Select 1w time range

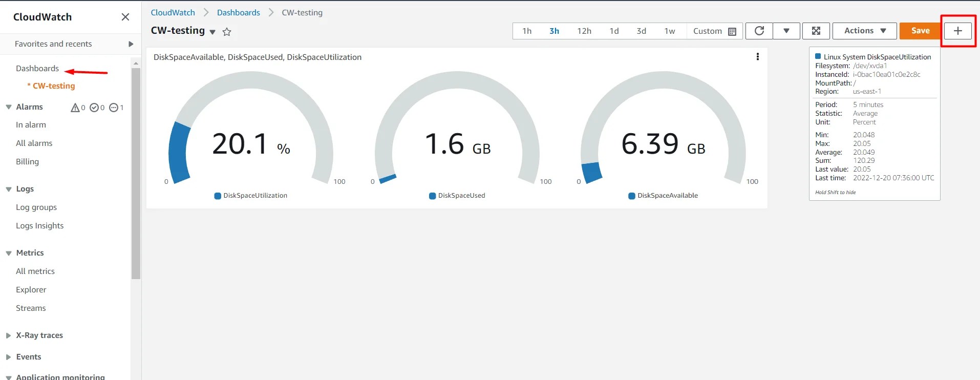point(670,31)
